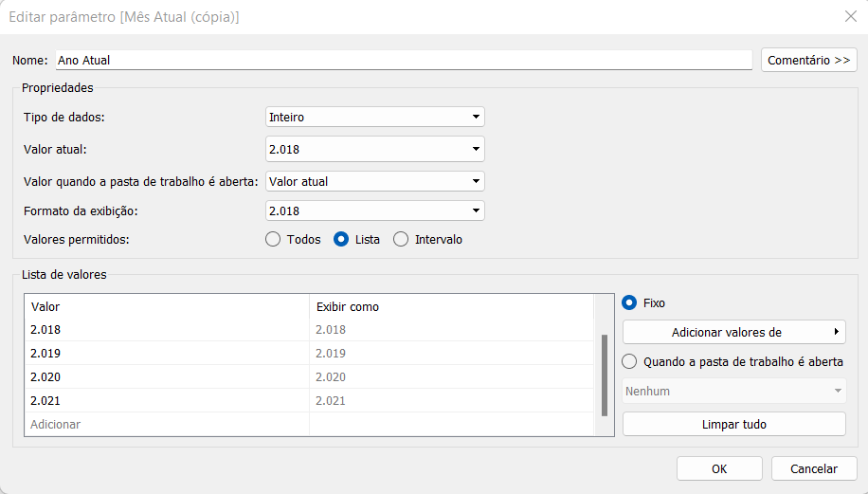Image resolution: width=868 pixels, height=494 pixels.
Task: Select Quando a pasta de trabalho é aberta
Action: tap(629, 361)
